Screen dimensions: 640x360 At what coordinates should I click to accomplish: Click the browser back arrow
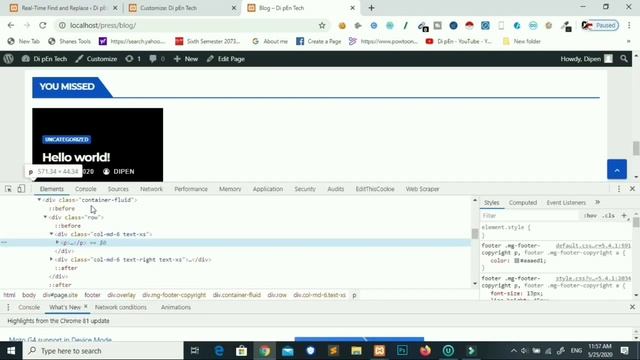[11, 25]
